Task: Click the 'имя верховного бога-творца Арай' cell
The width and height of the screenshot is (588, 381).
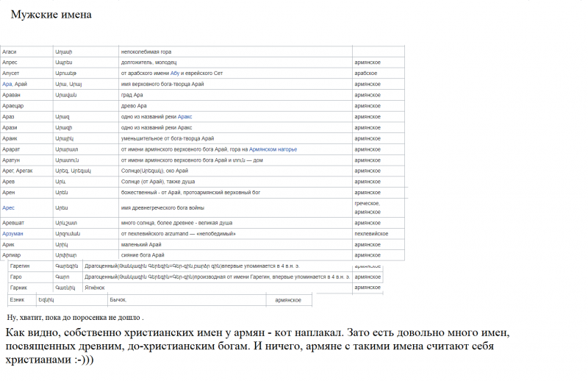Action: (x=235, y=84)
